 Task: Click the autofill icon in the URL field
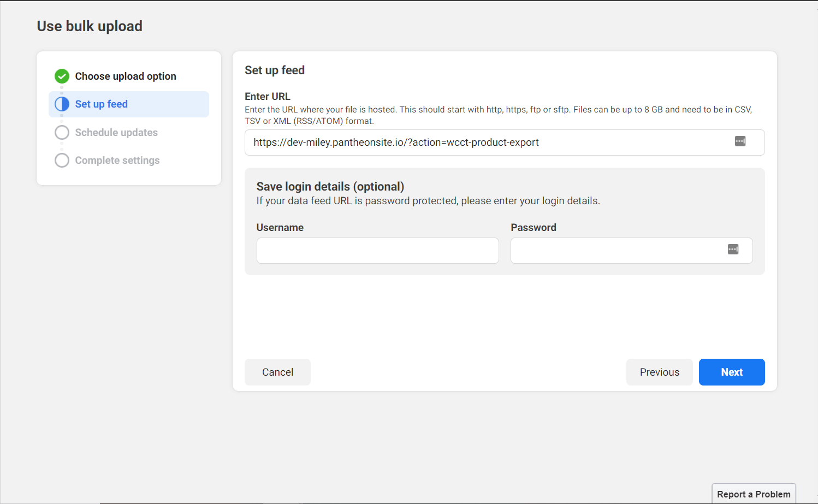(740, 141)
